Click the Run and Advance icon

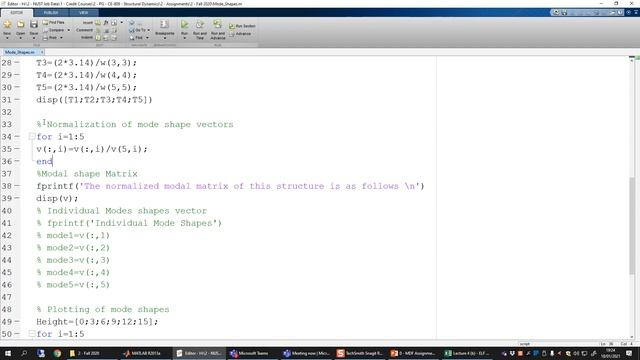(x=218, y=24)
